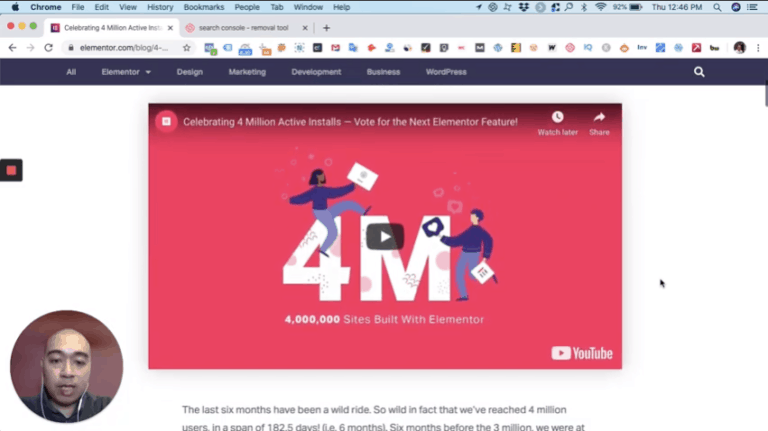Click the Watch later clock icon
This screenshot has height=431, width=768.
point(557,117)
